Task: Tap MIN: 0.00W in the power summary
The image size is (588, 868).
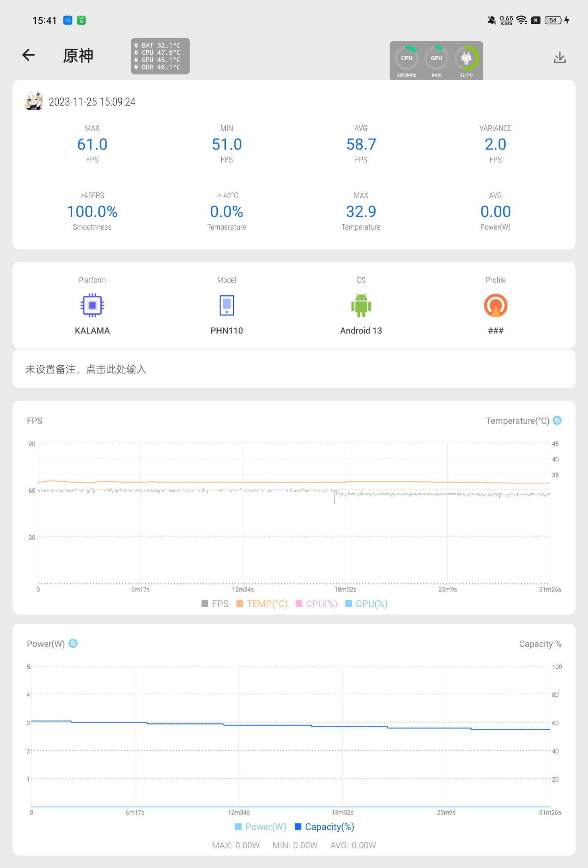Action: pyautogui.click(x=295, y=845)
